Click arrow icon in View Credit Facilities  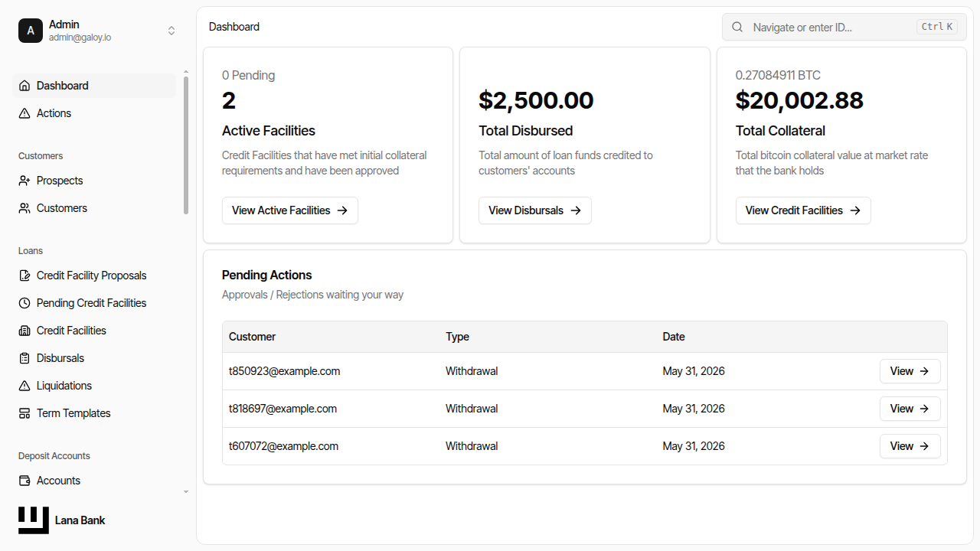(855, 210)
